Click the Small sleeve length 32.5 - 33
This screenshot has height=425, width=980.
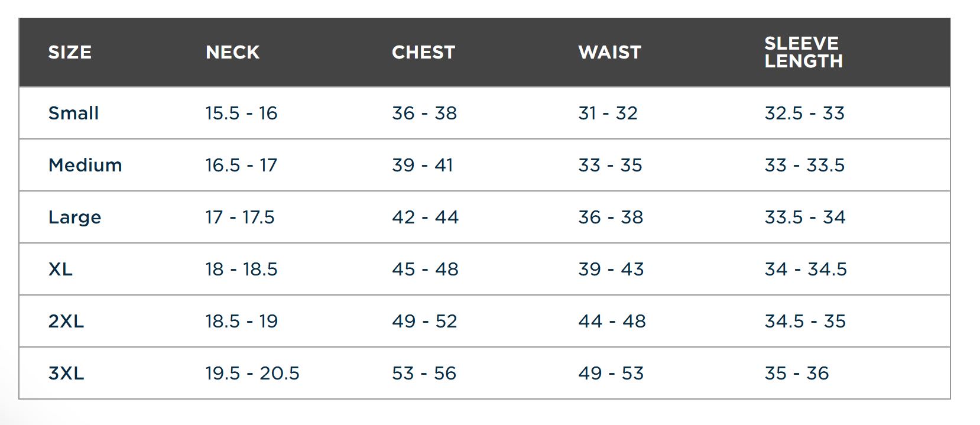(804, 113)
